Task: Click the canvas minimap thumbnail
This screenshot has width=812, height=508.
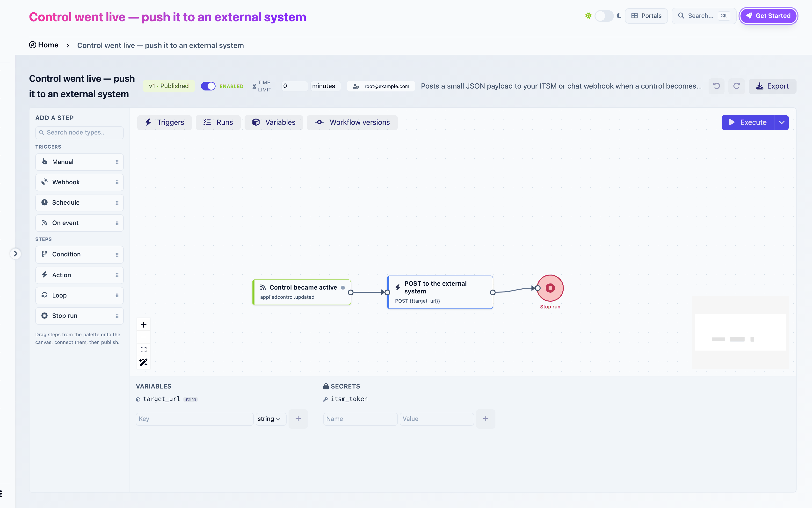Action: click(740, 332)
